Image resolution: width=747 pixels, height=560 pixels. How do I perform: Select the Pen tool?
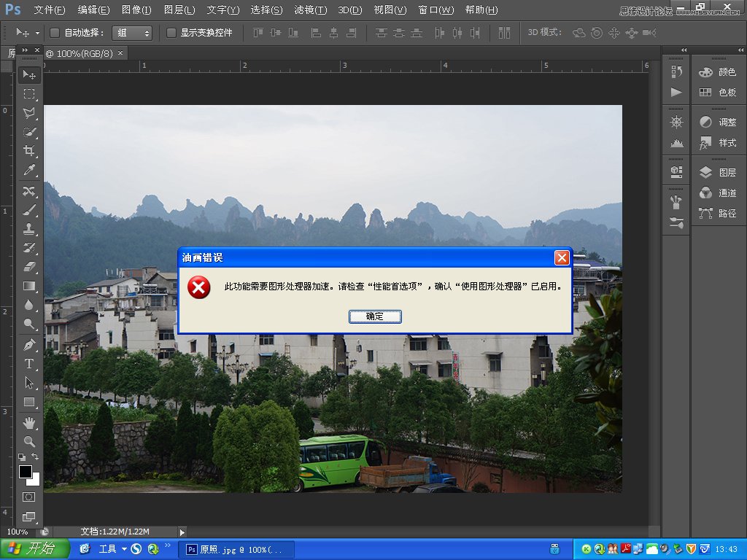pos(29,345)
